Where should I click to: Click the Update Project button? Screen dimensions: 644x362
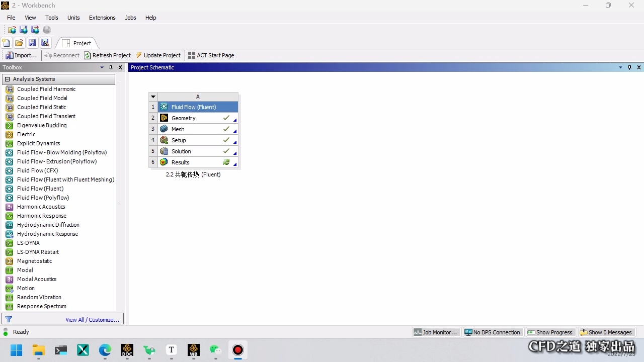point(158,55)
